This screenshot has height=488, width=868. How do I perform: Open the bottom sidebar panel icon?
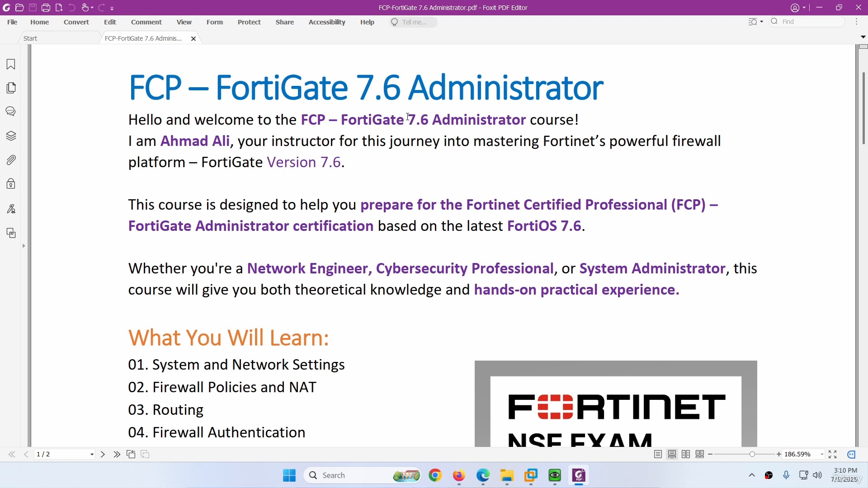(x=11, y=233)
